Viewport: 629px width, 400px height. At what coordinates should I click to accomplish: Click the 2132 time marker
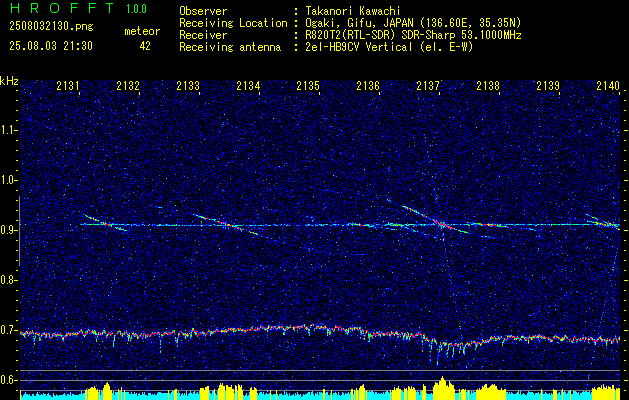(x=128, y=85)
